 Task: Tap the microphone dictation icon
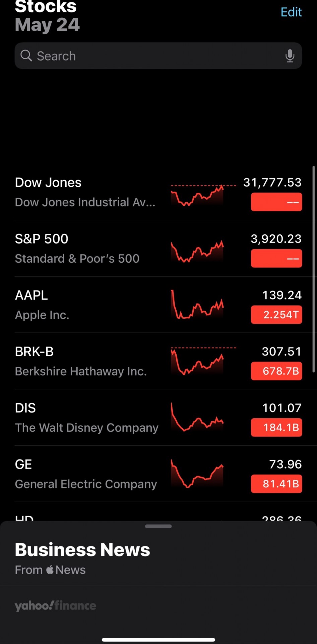click(290, 56)
